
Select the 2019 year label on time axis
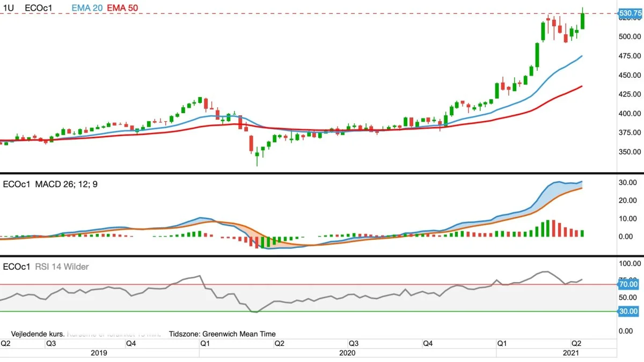[99, 353]
